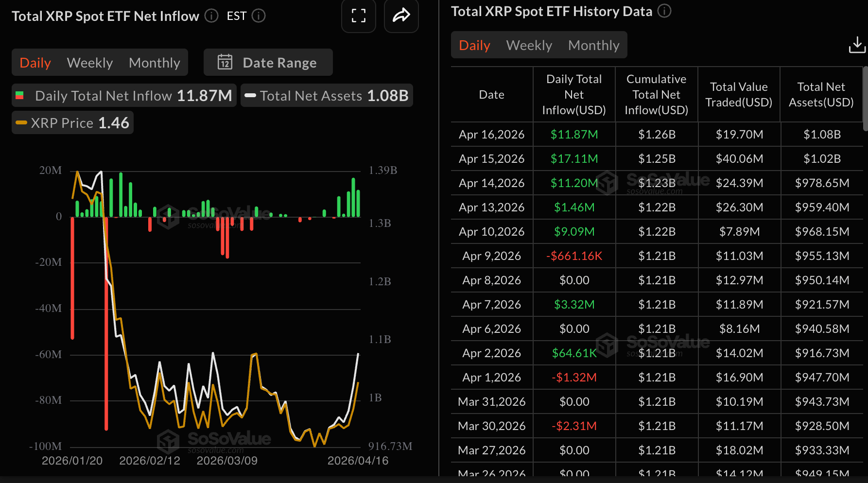This screenshot has height=483, width=868.
Task: Click the download history data icon
Action: 857,45
